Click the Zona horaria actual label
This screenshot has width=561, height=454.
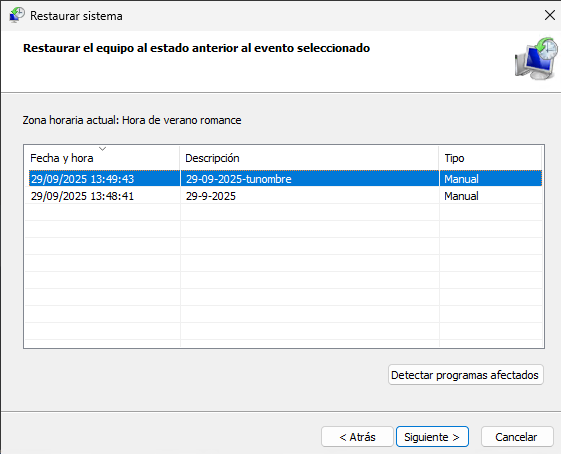point(132,120)
